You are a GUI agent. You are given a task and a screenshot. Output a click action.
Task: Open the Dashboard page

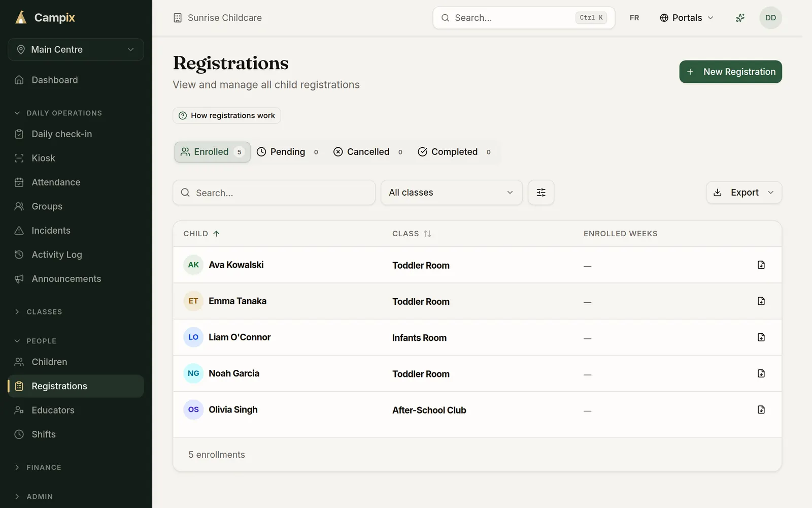[x=76, y=80]
